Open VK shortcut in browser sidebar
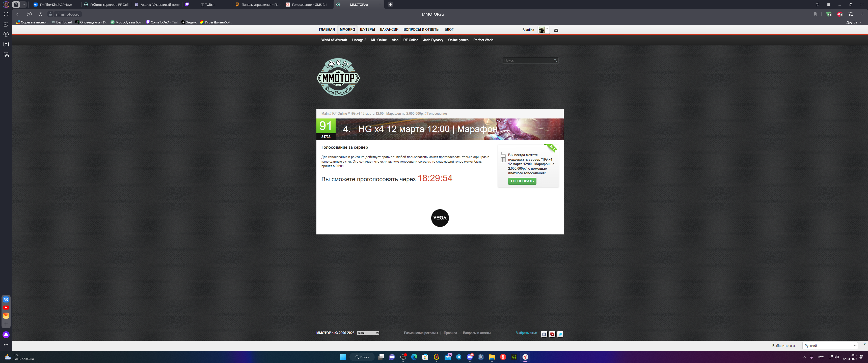868x363 pixels. tap(6, 299)
